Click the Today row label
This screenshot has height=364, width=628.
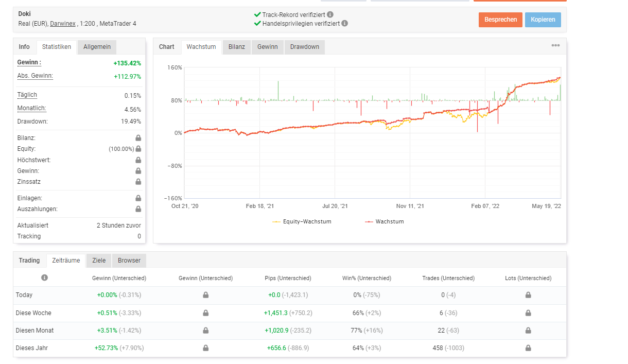click(x=24, y=295)
